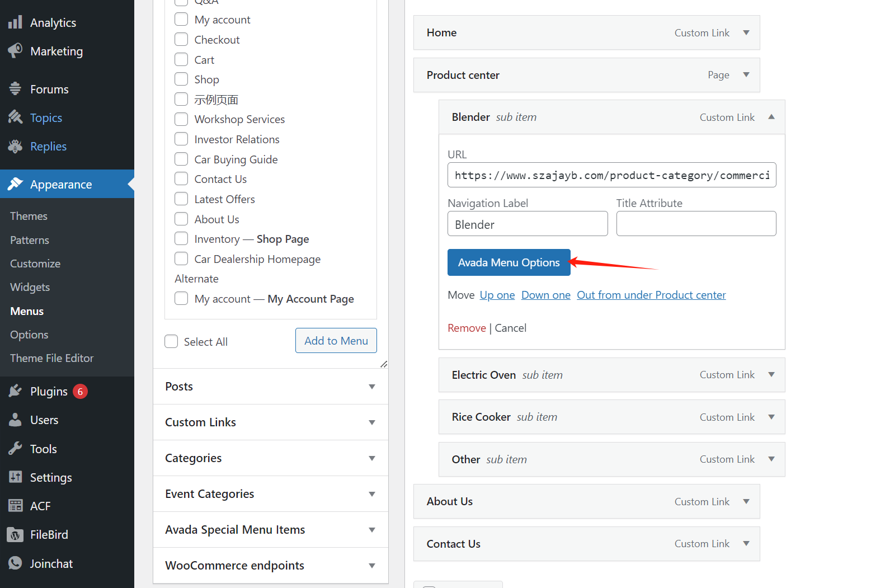Click the Add to Menu button
Screen dimensions: 885x588
(x=336, y=341)
